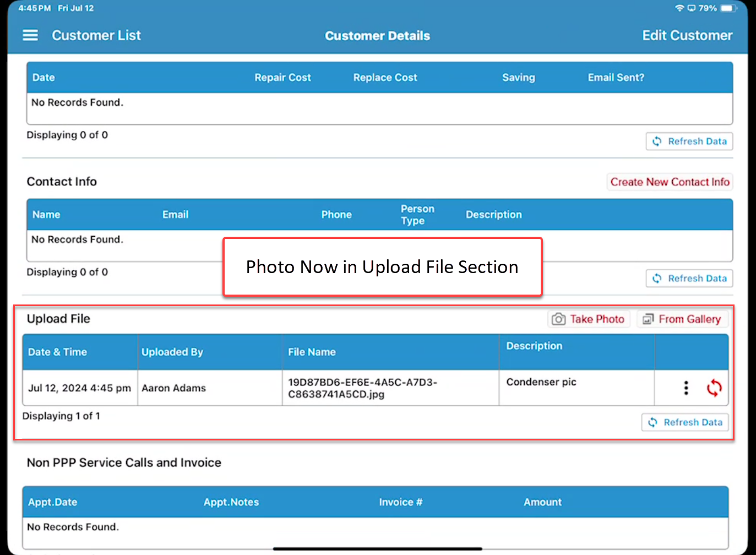Sort by the File Name column header
This screenshot has width=756, height=555.
click(x=312, y=352)
